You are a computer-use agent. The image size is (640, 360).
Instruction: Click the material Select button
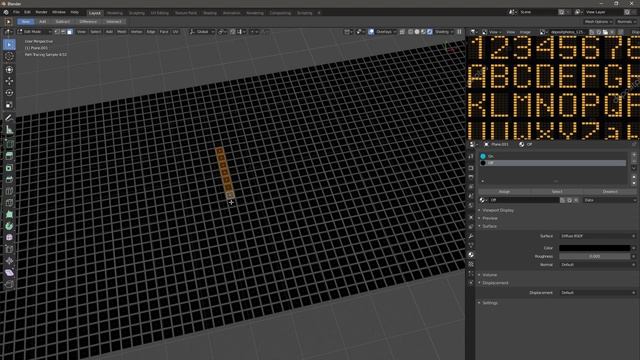557,191
